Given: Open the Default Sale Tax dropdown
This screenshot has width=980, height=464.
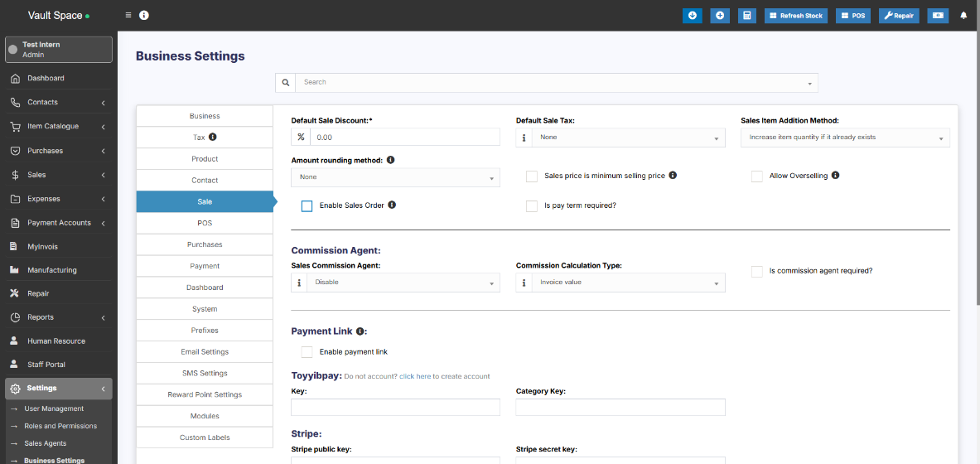Looking at the screenshot, I should 627,138.
